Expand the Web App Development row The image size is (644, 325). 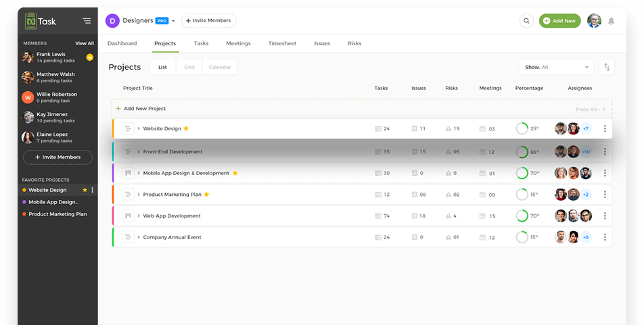point(139,216)
